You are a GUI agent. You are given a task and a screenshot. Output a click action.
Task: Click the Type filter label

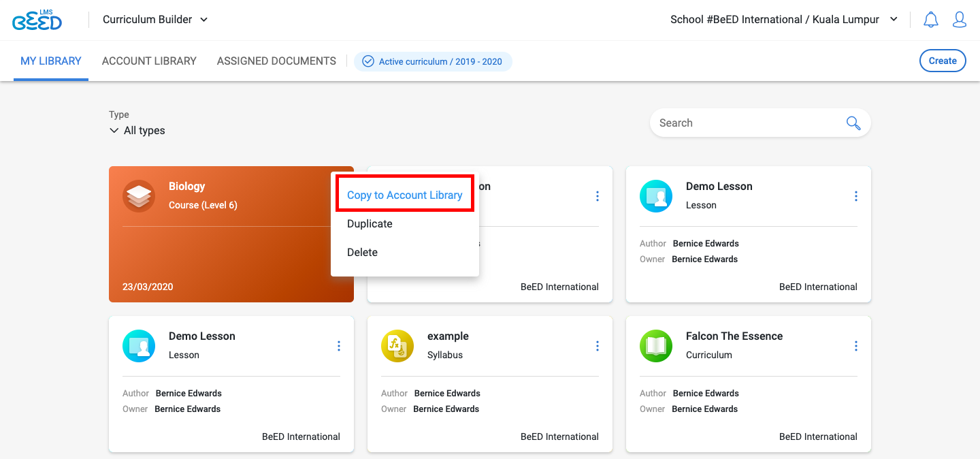tap(119, 115)
